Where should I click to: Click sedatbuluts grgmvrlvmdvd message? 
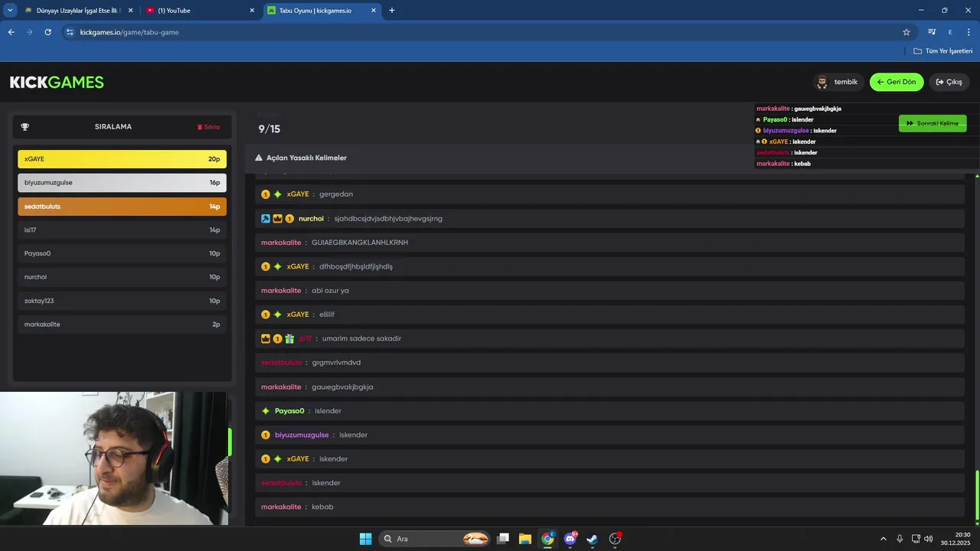(609, 363)
